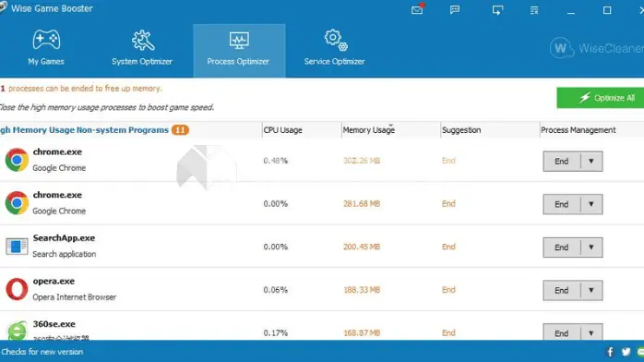This screenshot has height=362, width=644.
Task: Click the SearchApp.exe process icon
Action: (x=17, y=247)
